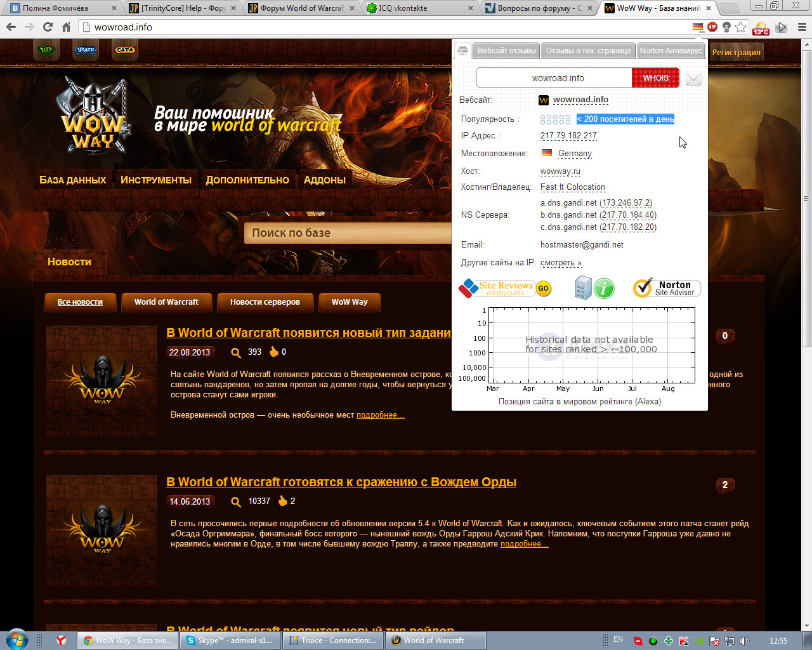
Task: Click the EN language indicator
Action: pyautogui.click(x=618, y=639)
